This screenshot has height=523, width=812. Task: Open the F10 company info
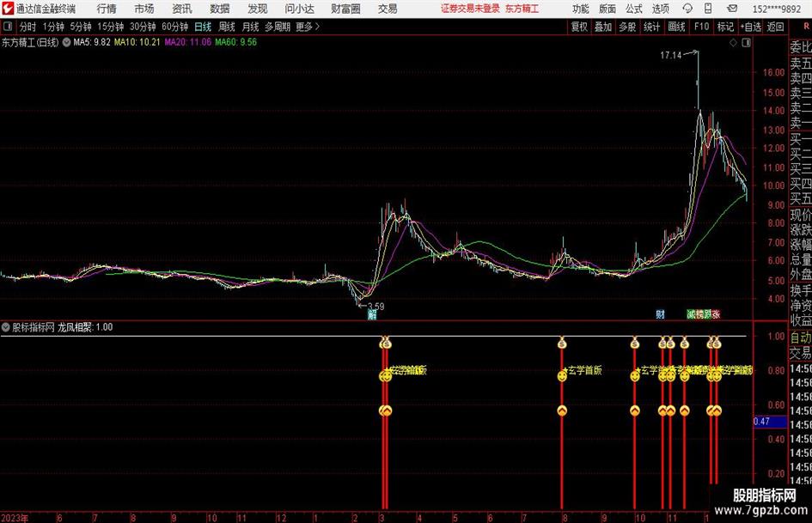point(702,27)
